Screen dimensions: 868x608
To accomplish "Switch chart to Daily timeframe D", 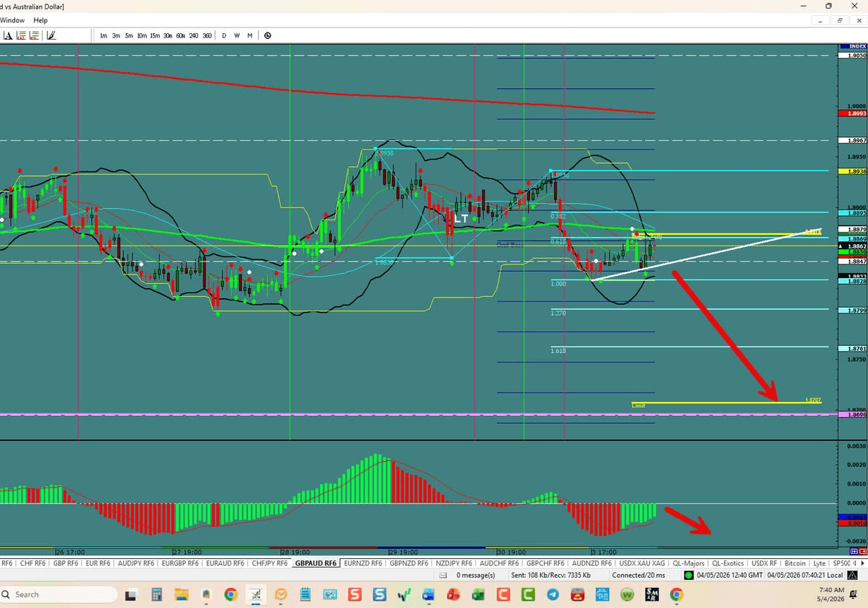I will [224, 35].
